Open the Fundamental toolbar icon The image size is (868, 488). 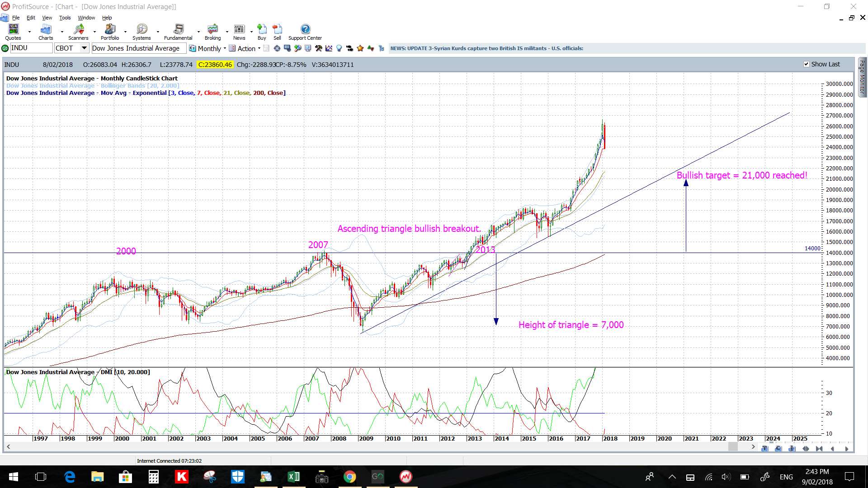(x=178, y=32)
